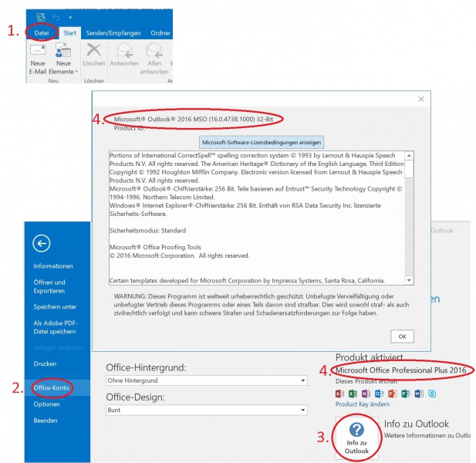
Task: Open the Datei tab in Outlook ribbon
Action: pyautogui.click(x=42, y=32)
